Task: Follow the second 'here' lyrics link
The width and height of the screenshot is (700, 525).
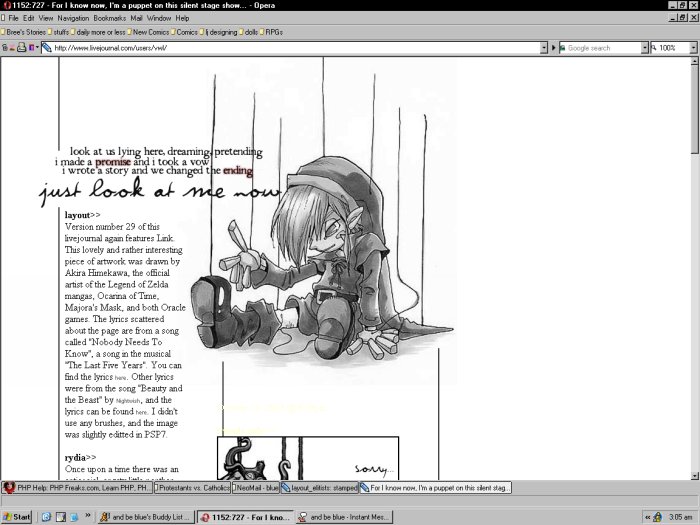Action: [141, 412]
